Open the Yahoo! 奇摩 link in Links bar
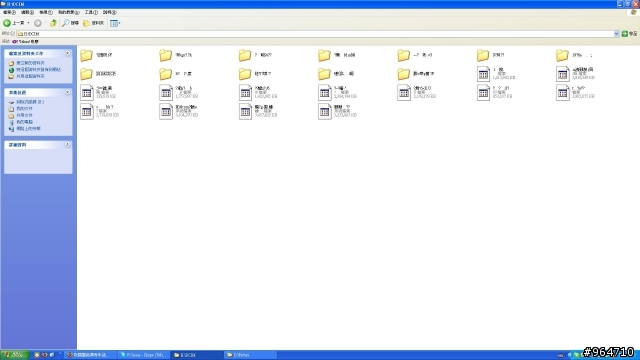The height and width of the screenshot is (360, 640). click(x=25, y=42)
